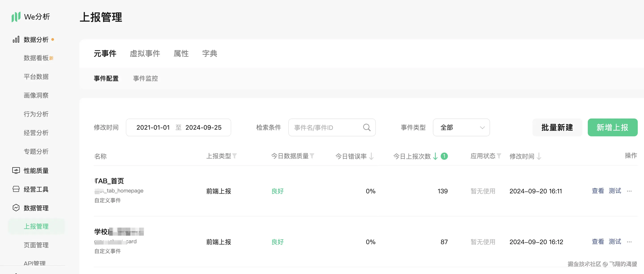The width and height of the screenshot is (644, 274).
Task: Click the 数据管理 hexagon icon
Action: 16,208
